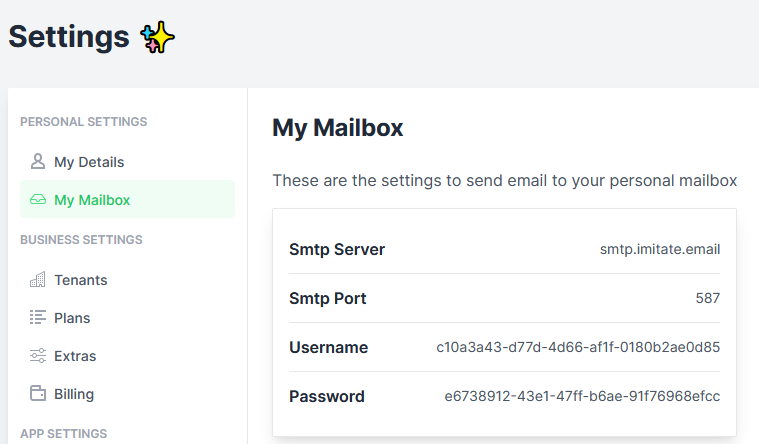The image size is (759, 444).
Task: Click the Billing wallet icon
Action: [x=38, y=393]
